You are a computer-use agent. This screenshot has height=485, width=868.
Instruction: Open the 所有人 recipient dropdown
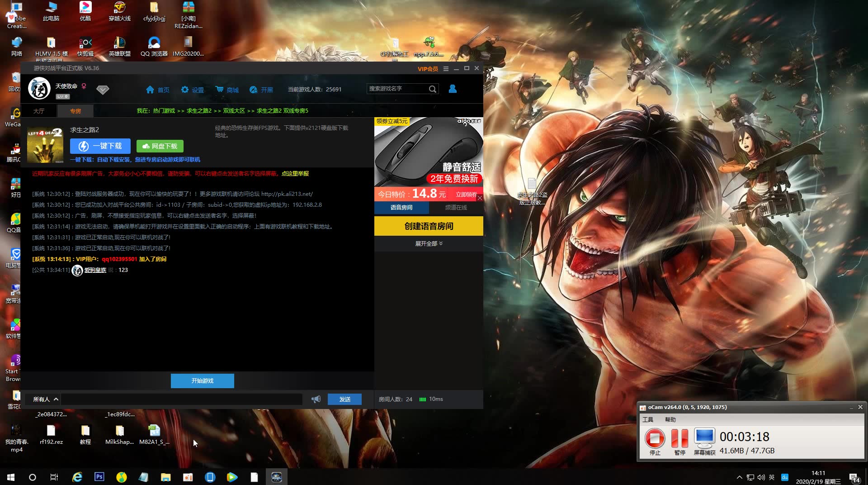click(45, 399)
